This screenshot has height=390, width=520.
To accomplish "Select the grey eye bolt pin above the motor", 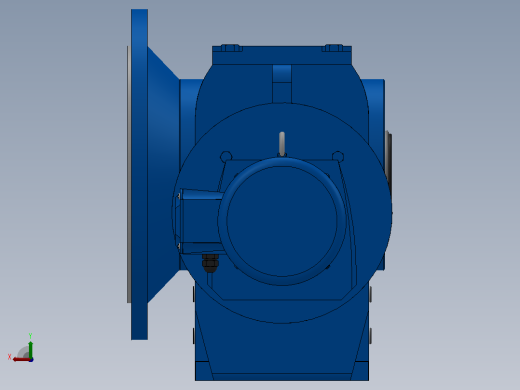I will (282, 144).
